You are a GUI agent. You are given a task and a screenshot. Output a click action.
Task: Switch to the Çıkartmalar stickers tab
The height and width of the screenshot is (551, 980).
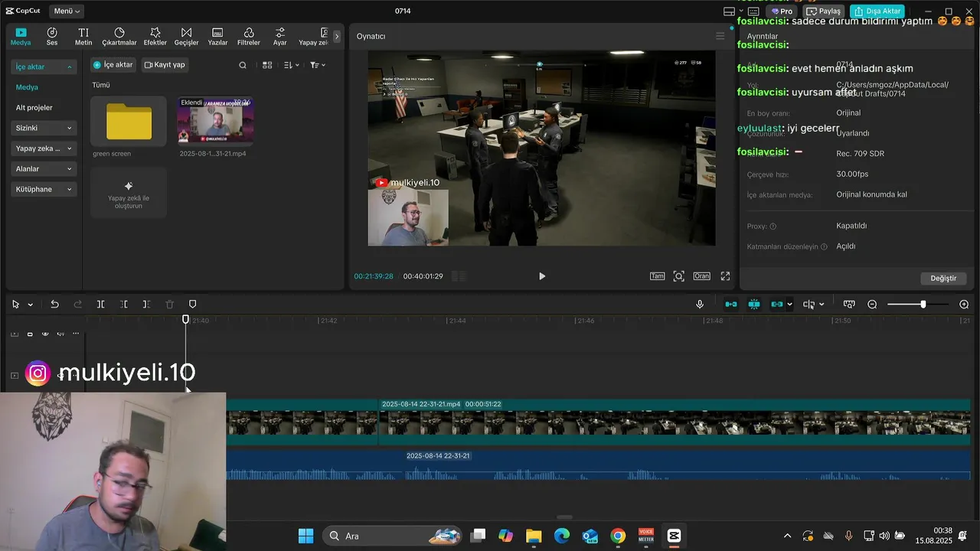point(119,37)
